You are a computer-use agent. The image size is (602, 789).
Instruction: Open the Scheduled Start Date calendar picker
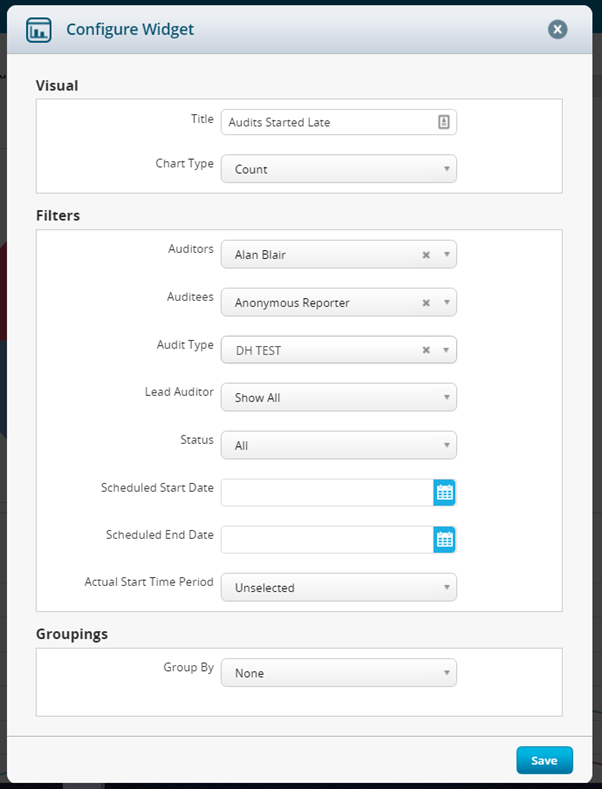pos(444,493)
